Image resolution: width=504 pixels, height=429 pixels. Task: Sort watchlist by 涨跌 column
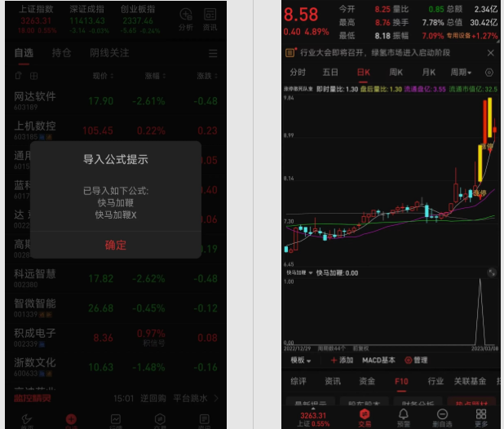[207, 76]
